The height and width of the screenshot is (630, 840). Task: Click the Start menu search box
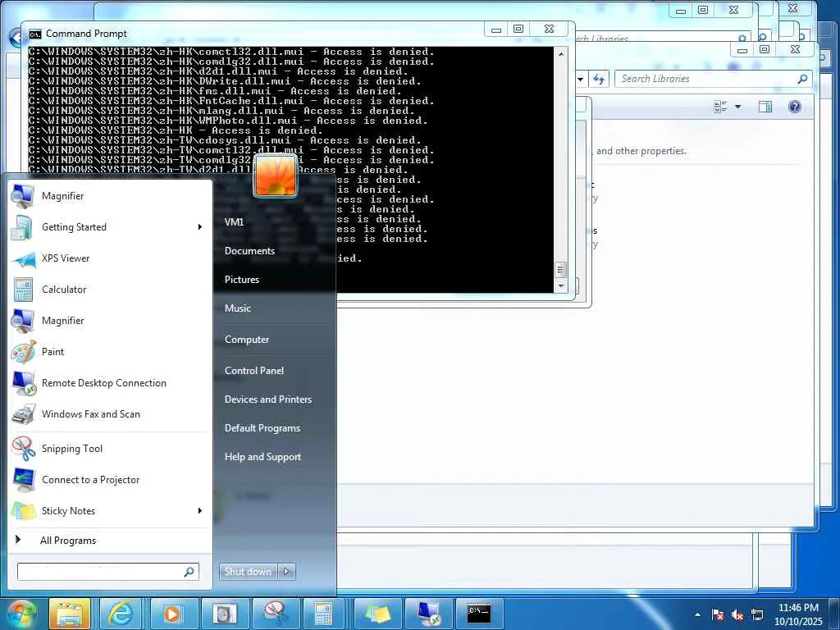(x=107, y=572)
